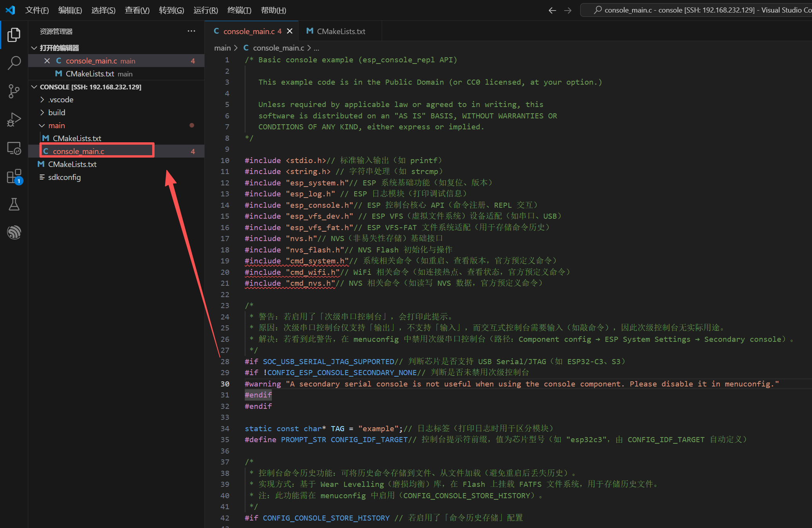The height and width of the screenshot is (528, 812).
Task: Collapse the main folder
Action: click(x=56, y=125)
